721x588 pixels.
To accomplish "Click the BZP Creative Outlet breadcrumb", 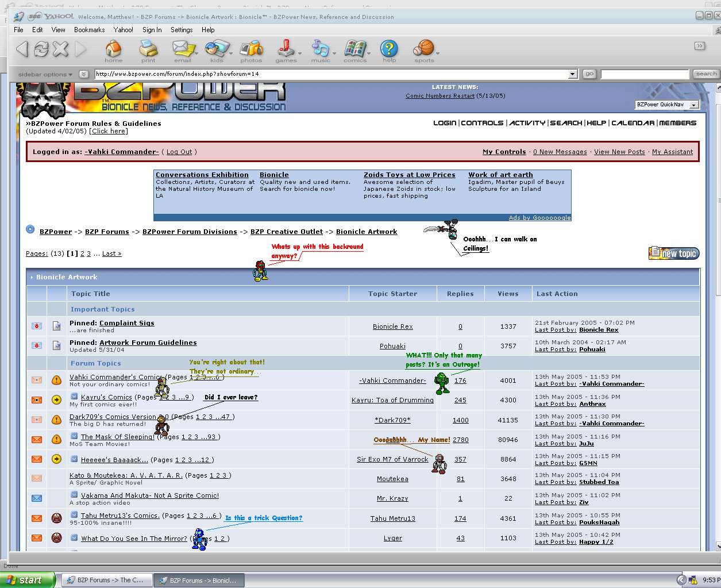I will click(x=287, y=232).
